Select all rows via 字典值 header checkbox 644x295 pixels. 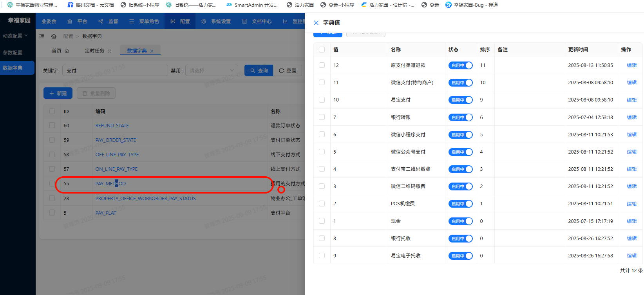322,50
